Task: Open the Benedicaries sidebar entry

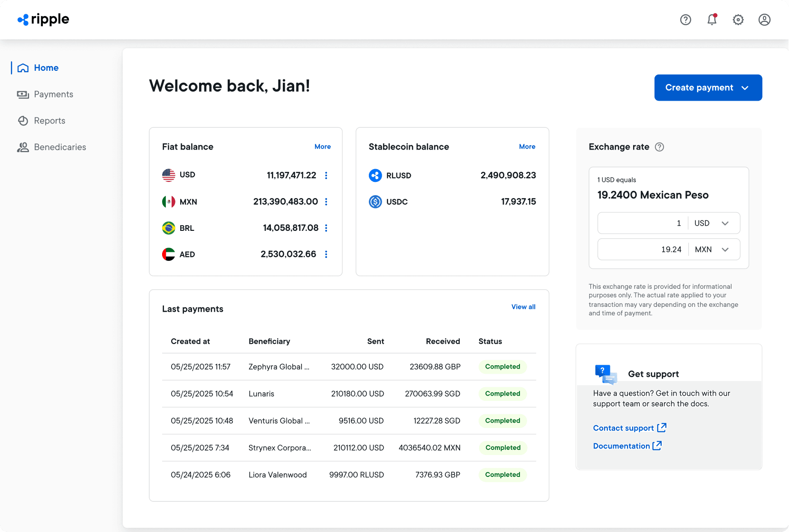Action: [60, 147]
